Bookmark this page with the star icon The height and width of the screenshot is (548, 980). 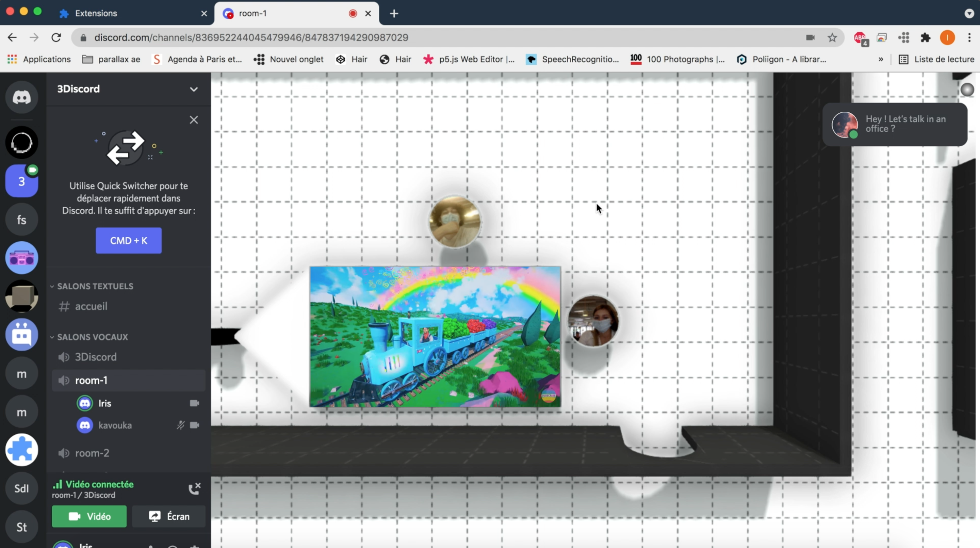(832, 37)
